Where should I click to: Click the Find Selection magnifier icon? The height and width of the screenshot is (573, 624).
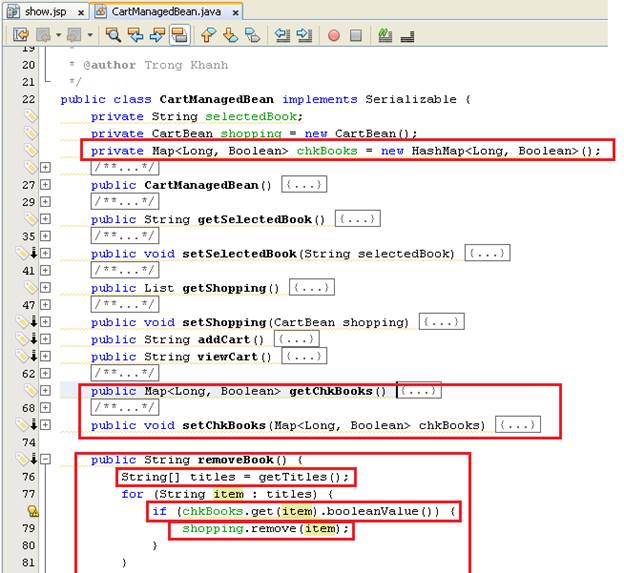click(113, 35)
